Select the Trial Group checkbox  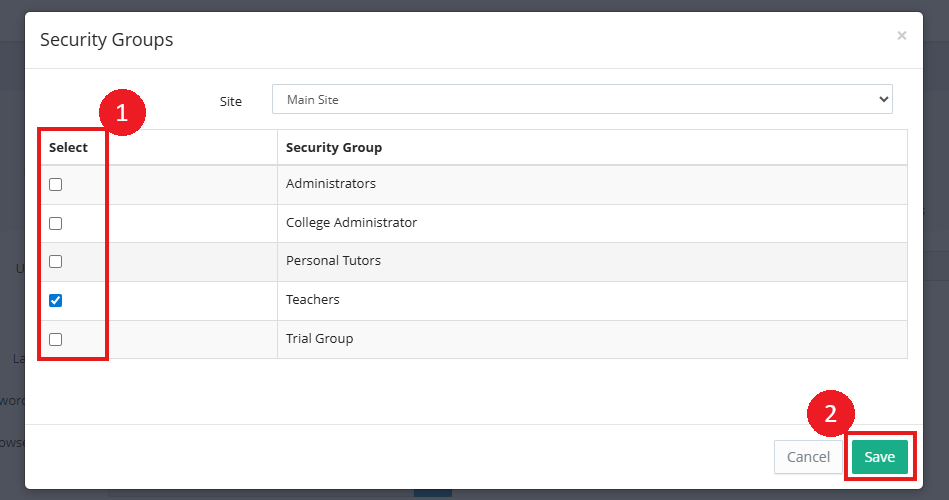coord(56,339)
